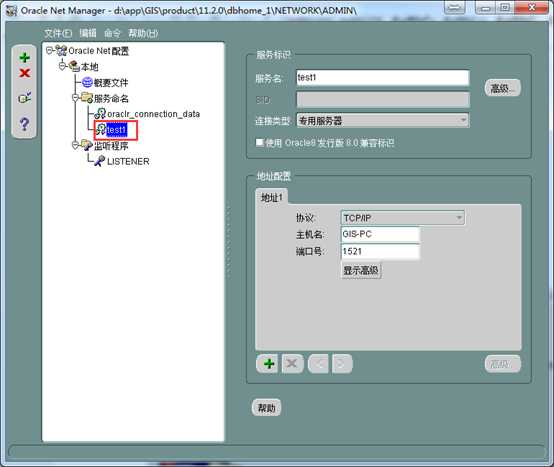
Task: Click the Oracle Net Manager title bar icon
Action: point(11,11)
